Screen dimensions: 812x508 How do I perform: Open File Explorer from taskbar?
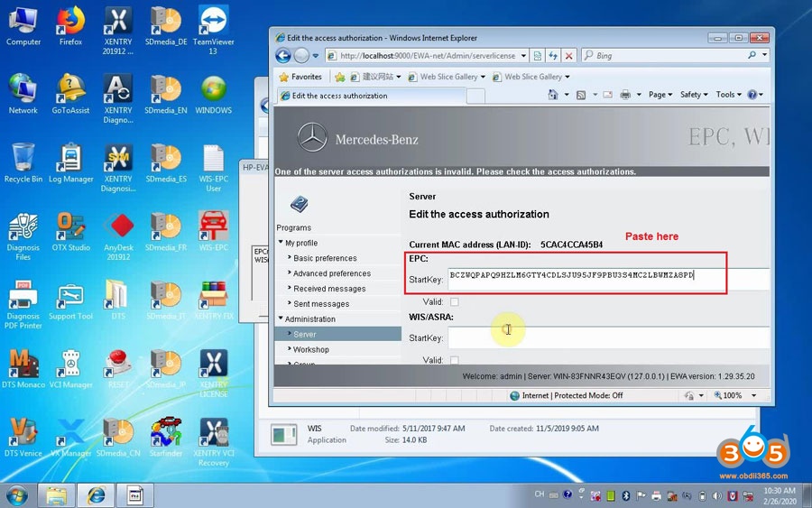coord(56,495)
